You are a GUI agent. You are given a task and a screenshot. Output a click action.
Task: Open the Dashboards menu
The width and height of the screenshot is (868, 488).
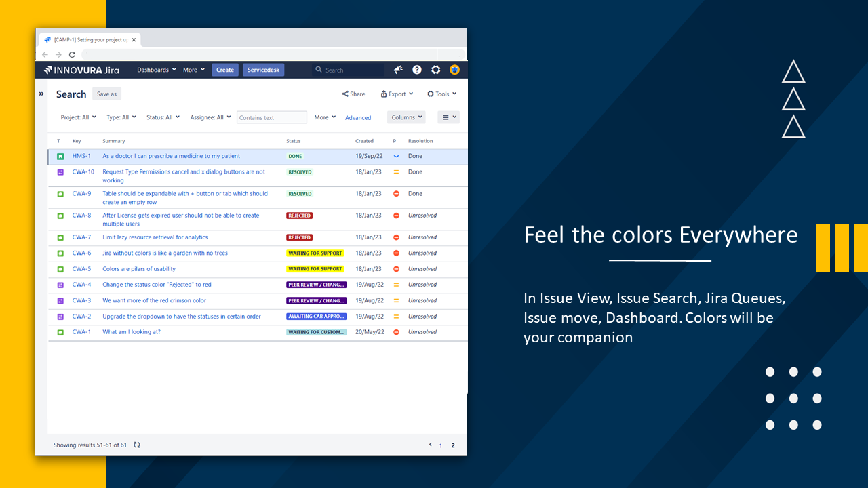(156, 70)
